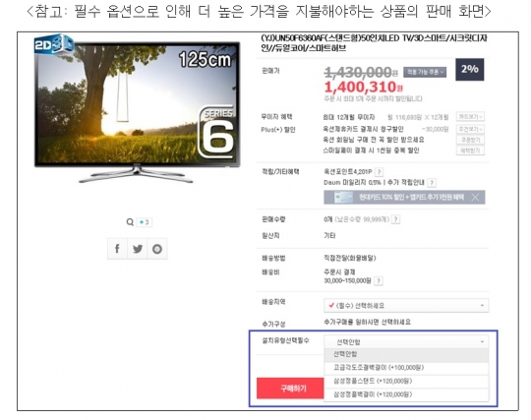Open the 배송지역 (필수) 선택하세요 dropdown
This screenshot has height=420, width=531.
pos(406,306)
